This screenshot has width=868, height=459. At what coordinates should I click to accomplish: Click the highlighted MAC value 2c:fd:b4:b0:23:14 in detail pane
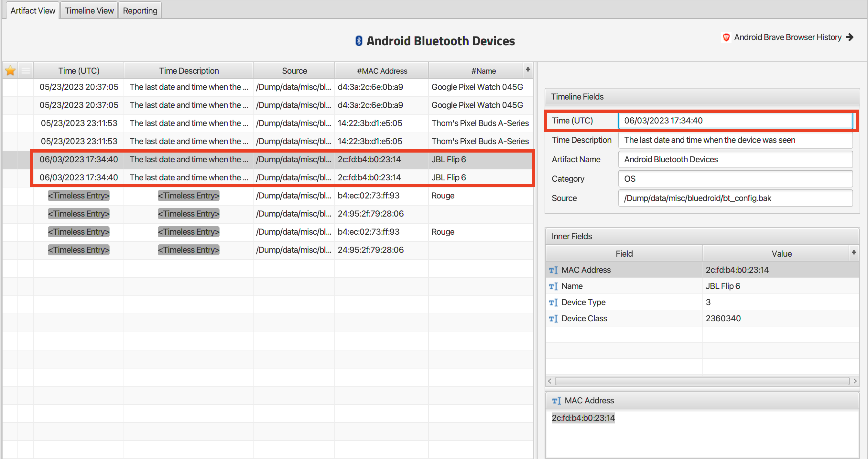coord(583,418)
